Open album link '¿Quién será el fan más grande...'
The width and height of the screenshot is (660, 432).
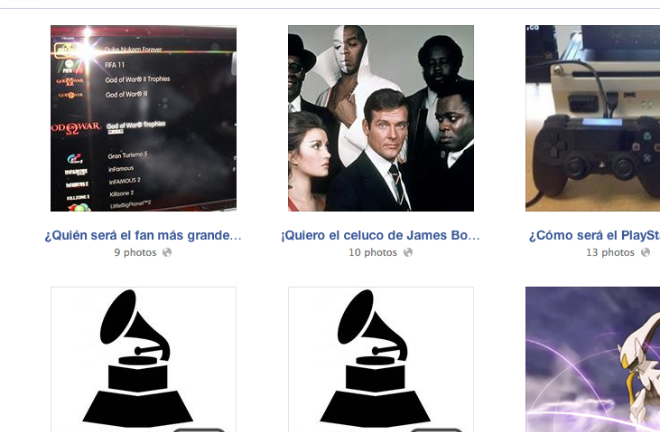coord(143,235)
